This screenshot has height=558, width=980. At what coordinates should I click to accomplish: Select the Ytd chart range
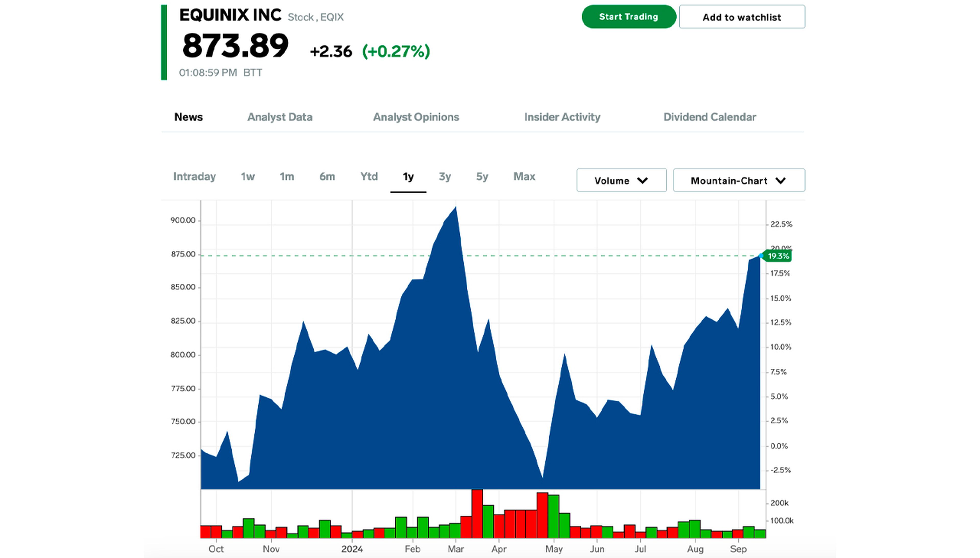(369, 176)
